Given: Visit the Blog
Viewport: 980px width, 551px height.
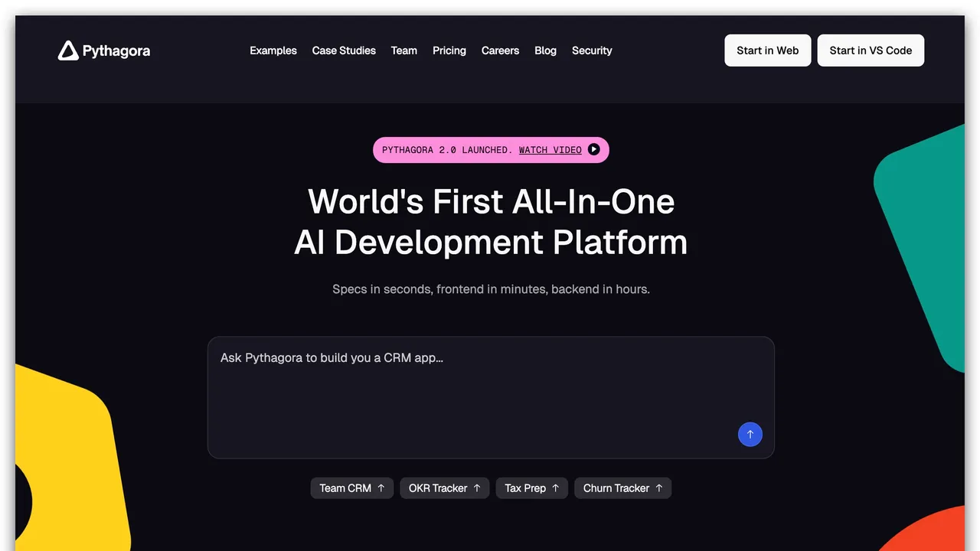Looking at the screenshot, I should (x=545, y=51).
